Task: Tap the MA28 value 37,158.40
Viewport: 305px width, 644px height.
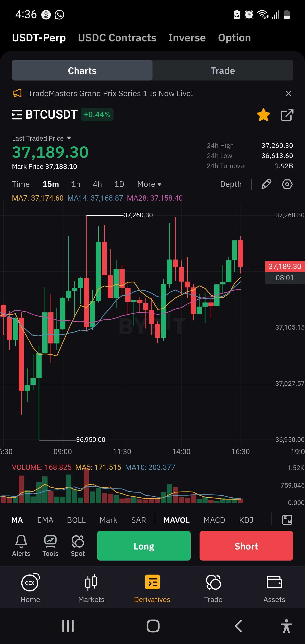Action: (x=155, y=198)
